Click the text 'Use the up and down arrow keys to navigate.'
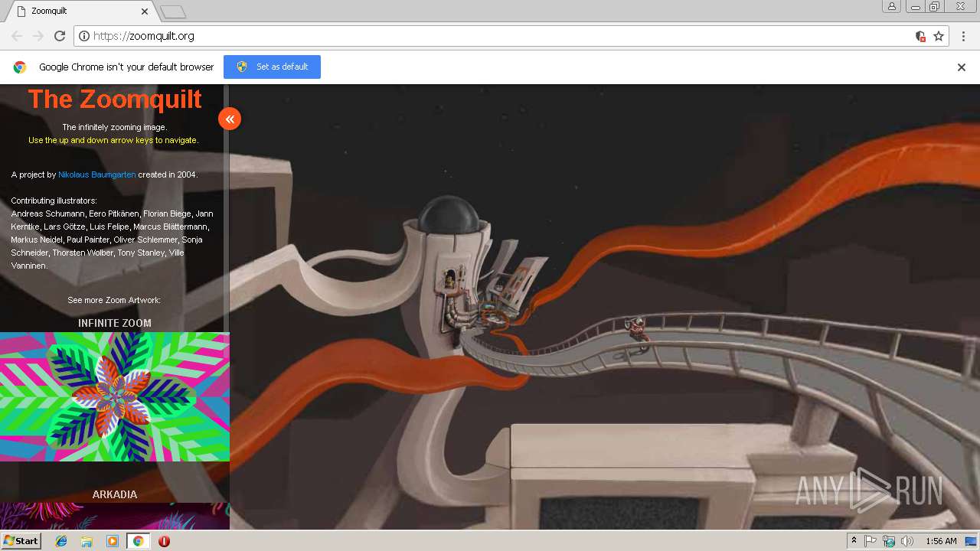 [113, 140]
